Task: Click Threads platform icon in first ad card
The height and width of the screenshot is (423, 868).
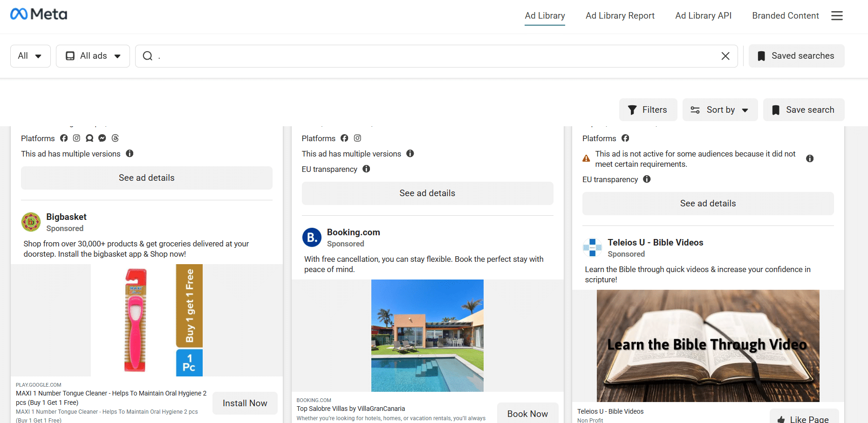Action: click(x=115, y=138)
